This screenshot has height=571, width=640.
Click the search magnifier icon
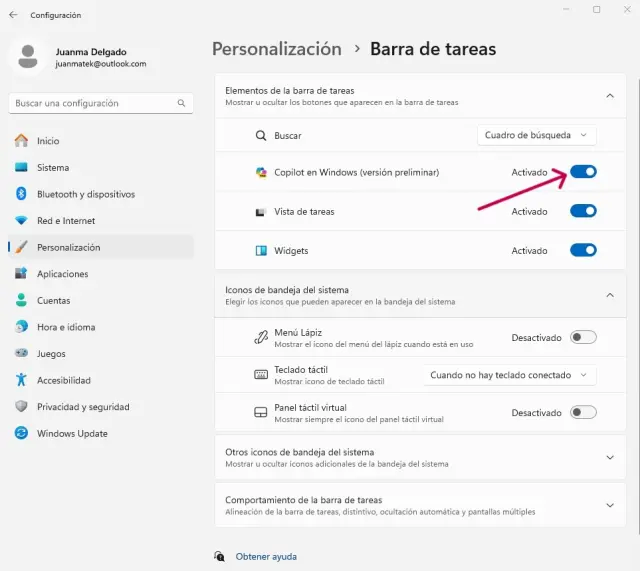point(182,103)
